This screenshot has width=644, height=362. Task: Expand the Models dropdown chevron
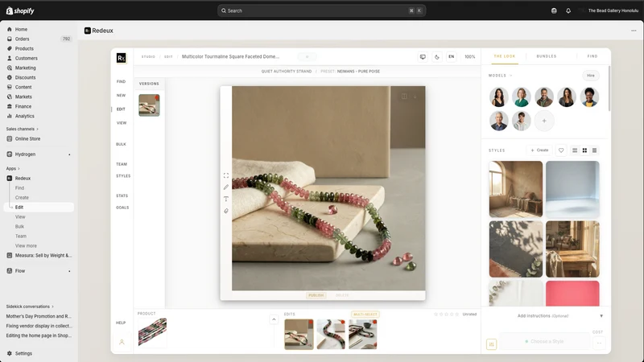(x=511, y=76)
